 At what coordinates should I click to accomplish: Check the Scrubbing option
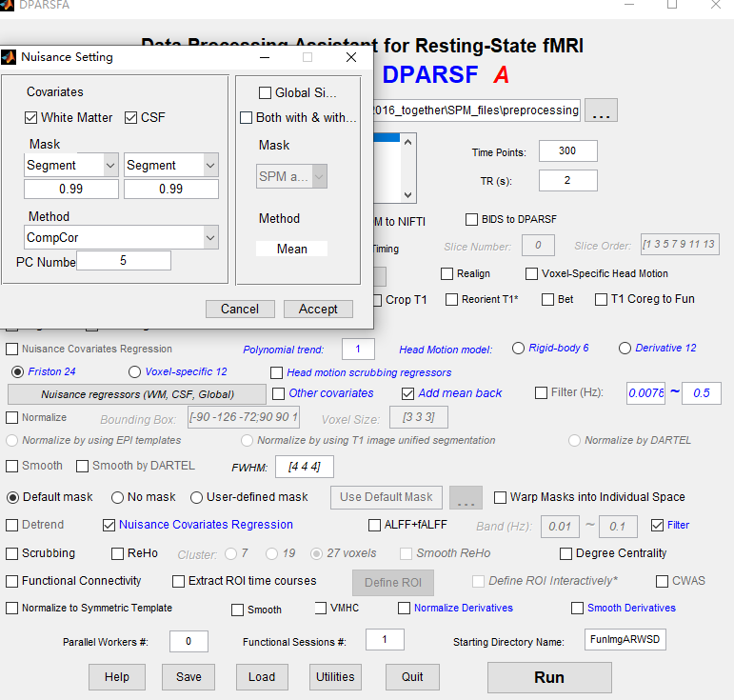(11, 553)
